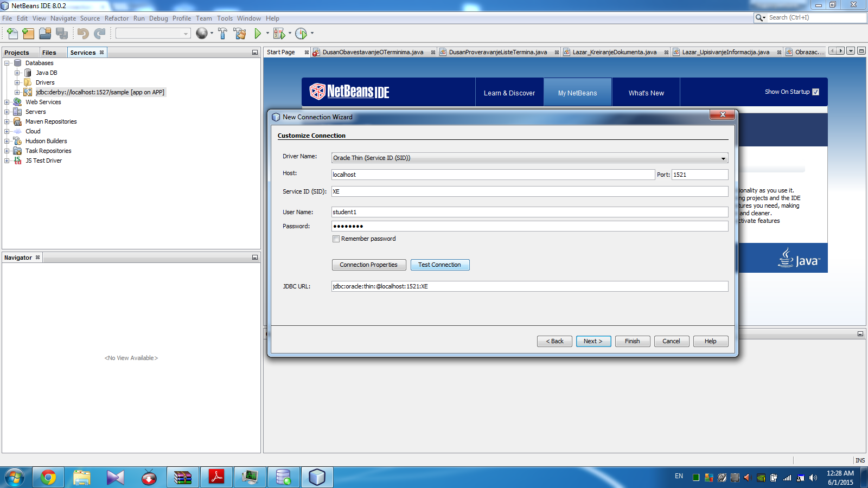Open the Tools menu

[x=225, y=18]
